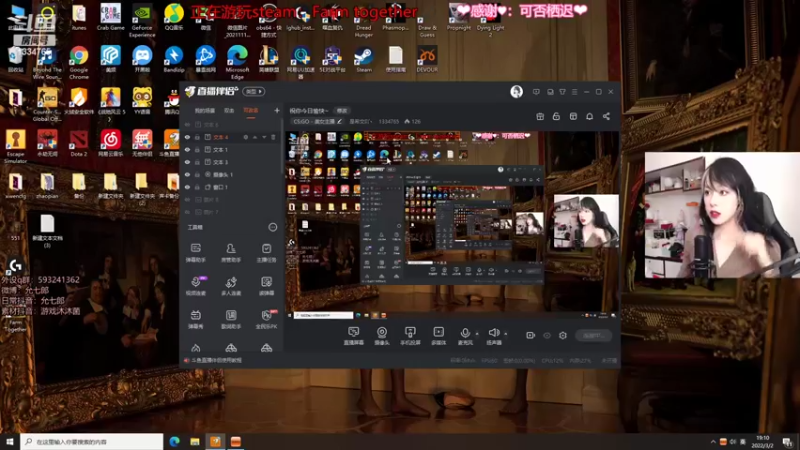Open Bandizip desktop shortcut

click(173, 59)
